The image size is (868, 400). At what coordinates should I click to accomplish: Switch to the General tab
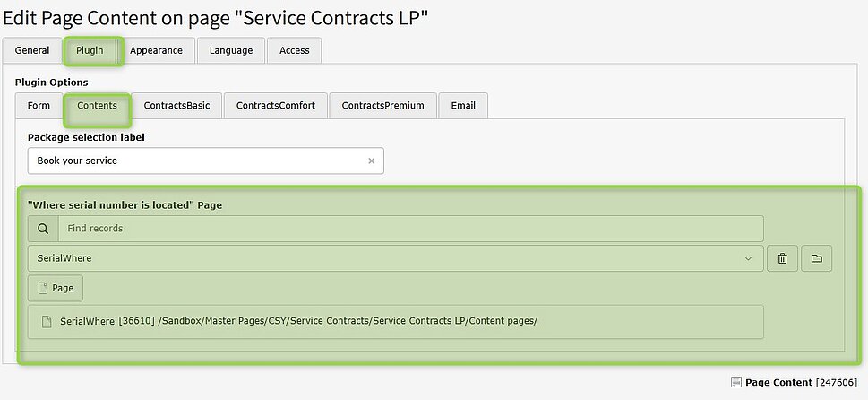(32, 50)
